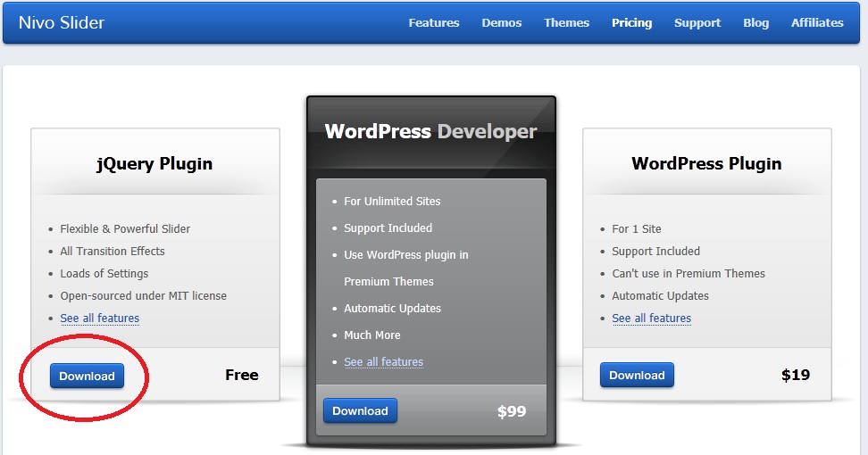Click 'Support Included' in WordPress Plugin card
This screenshot has width=868, height=455.
click(x=656, y=252)
